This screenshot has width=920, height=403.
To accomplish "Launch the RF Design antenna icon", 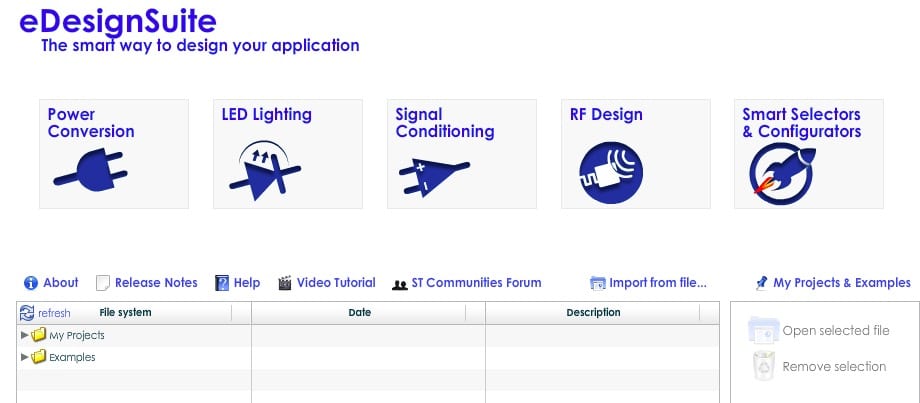I will point(610,170).
